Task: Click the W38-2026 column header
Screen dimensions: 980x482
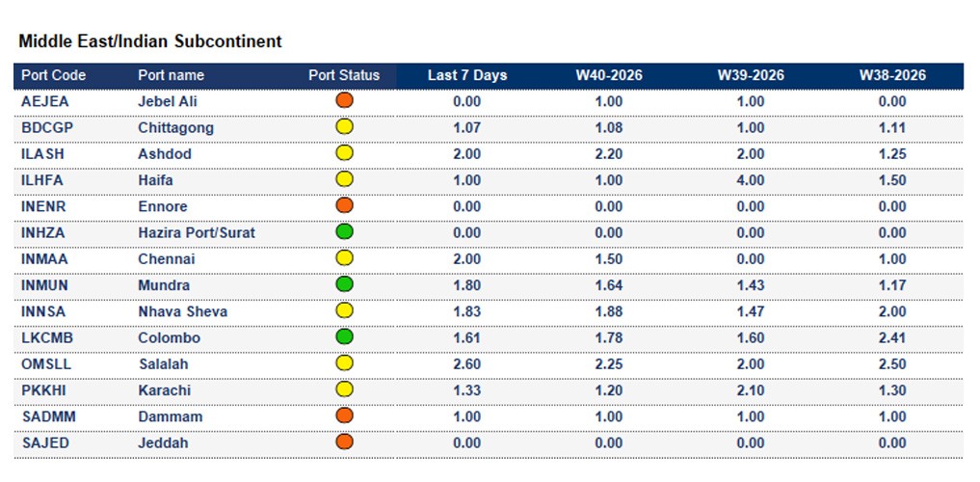Action: [x=892, y=75]
